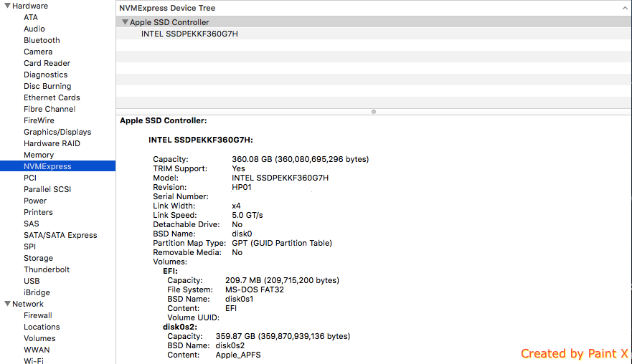This screenshot has width=632, height=364.
Task: Click the Revision value HP01
Action: (242, 187)
